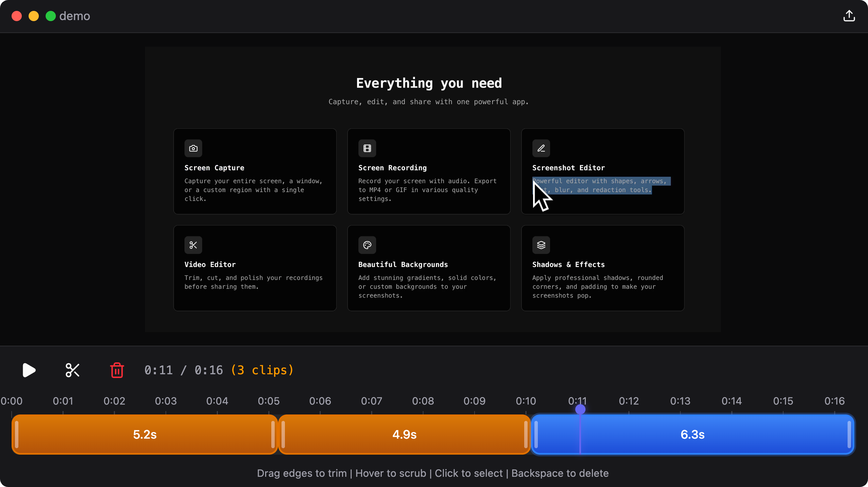Click the share export icon at top right
Screen dimensions: 868x487
pyautogui.click(x=849, y=16)
